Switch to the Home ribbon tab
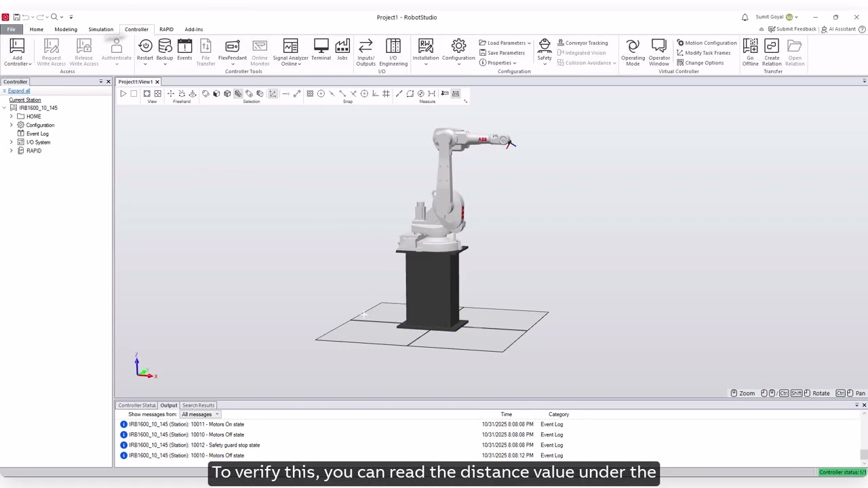 [37, 29]
